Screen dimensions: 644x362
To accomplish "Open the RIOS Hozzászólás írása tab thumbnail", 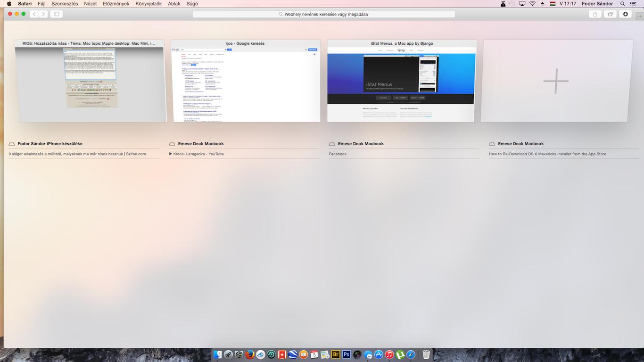I will tap(89, 81).
